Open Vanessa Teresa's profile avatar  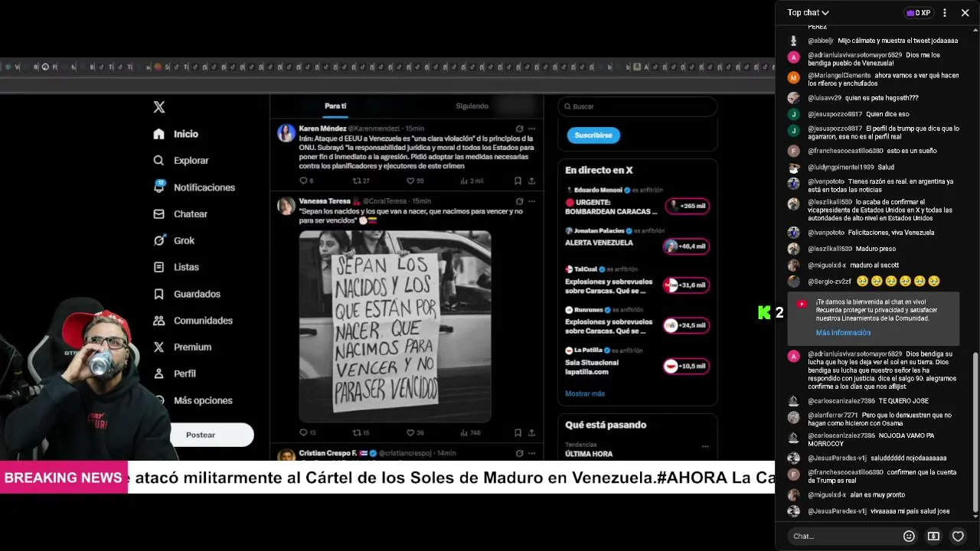click(x=286, y=206)
